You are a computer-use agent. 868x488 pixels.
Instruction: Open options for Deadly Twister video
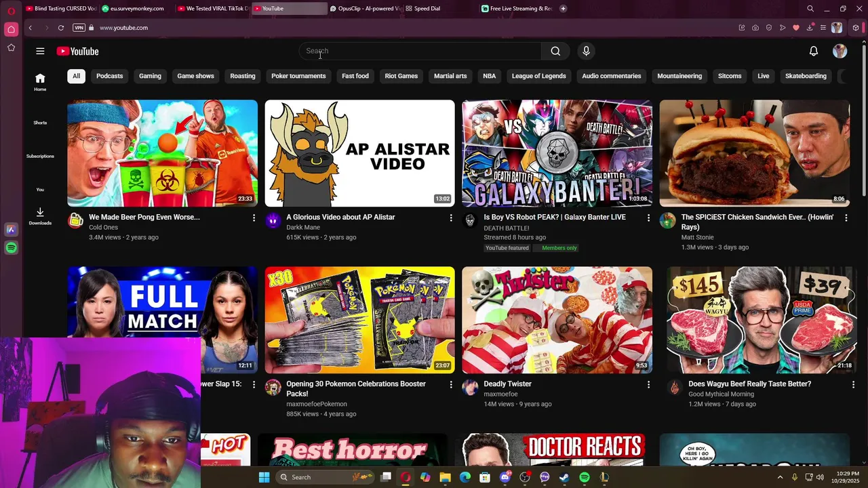click(648, 384)
